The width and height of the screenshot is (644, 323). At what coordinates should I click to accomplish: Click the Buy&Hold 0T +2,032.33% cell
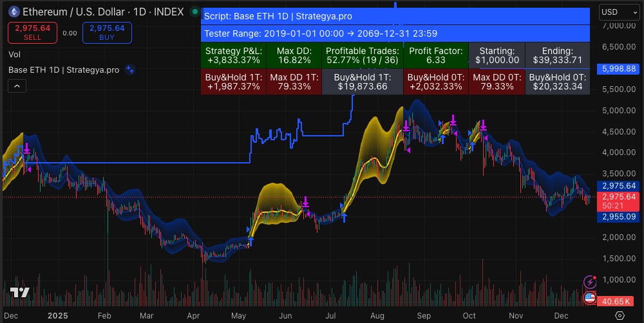(436, 82)
